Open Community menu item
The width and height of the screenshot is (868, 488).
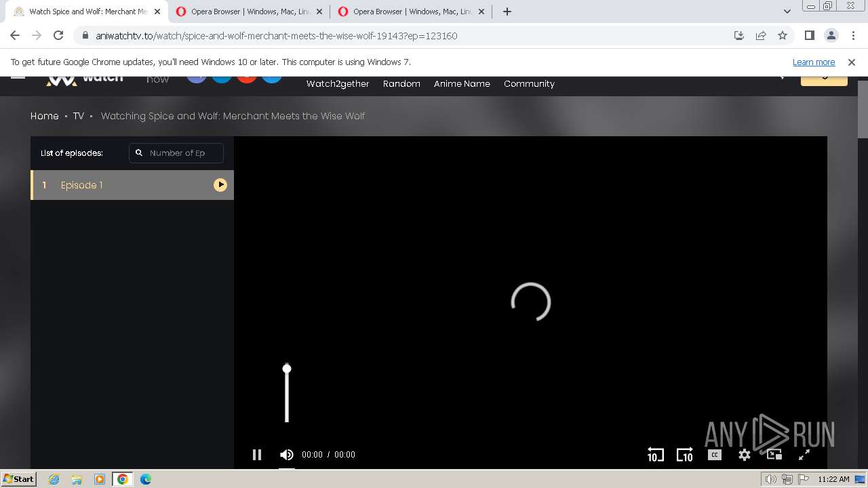click(529, 84)
